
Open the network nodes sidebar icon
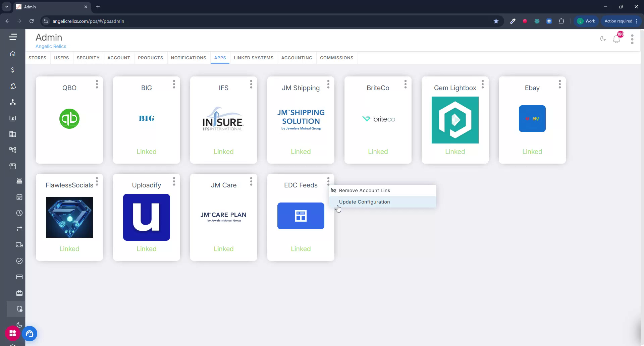(13, 102)
